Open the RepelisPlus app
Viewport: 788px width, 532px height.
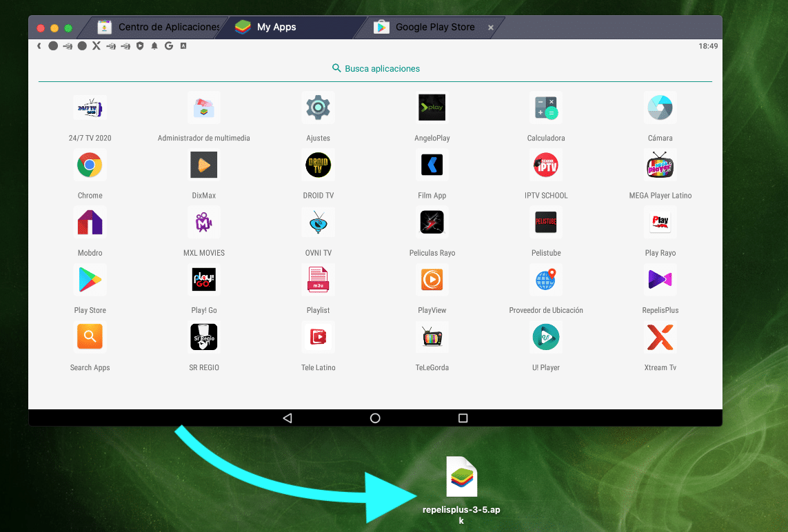661,280
